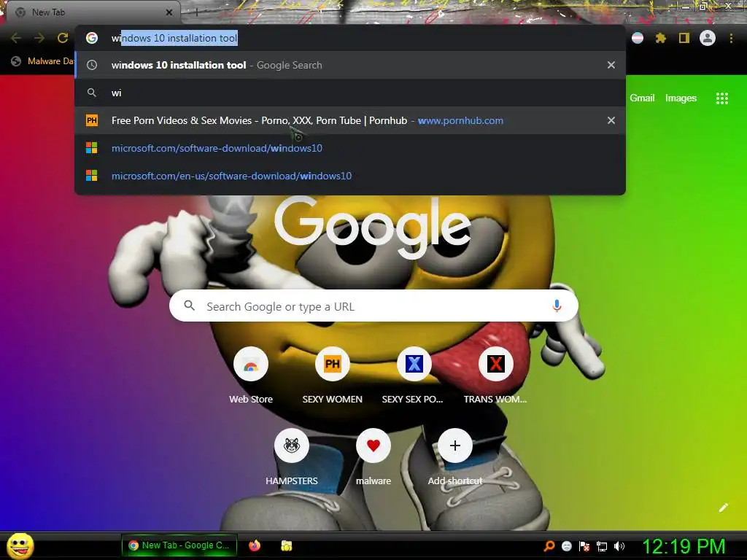Open the microsoft.com/software-download/windows10 suggestion
Screen dimensions: 747x560
350,148
